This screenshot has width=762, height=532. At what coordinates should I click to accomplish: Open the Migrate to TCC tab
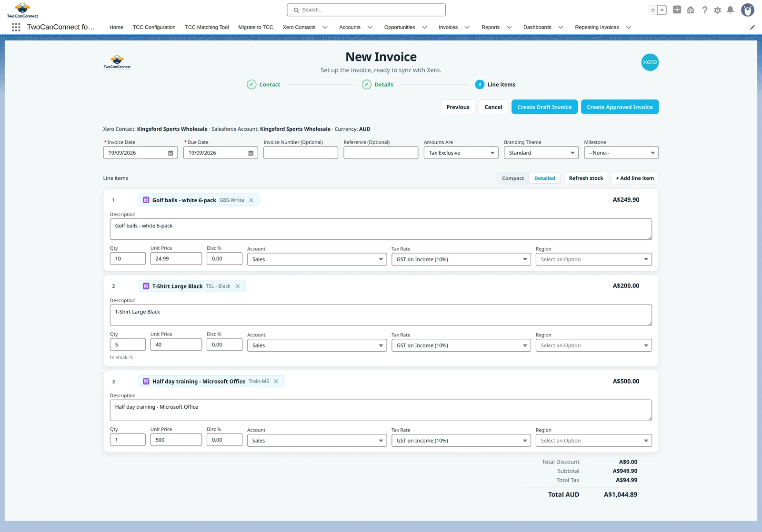256,27
